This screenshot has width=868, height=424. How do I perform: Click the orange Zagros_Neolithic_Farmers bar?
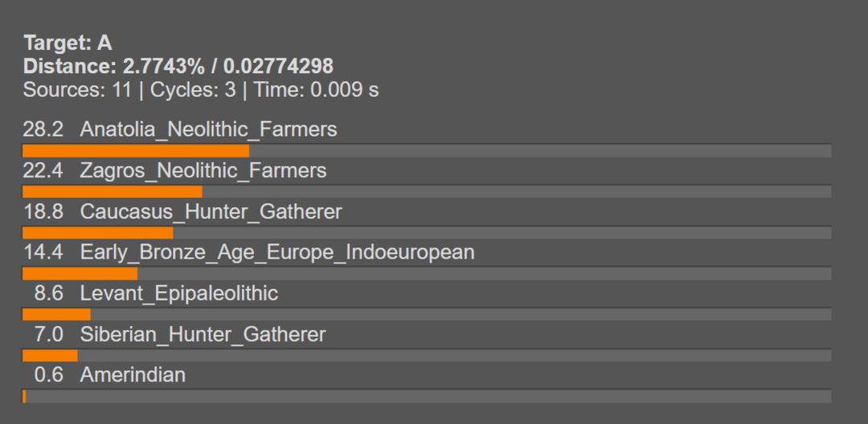(x=112, y=192)
